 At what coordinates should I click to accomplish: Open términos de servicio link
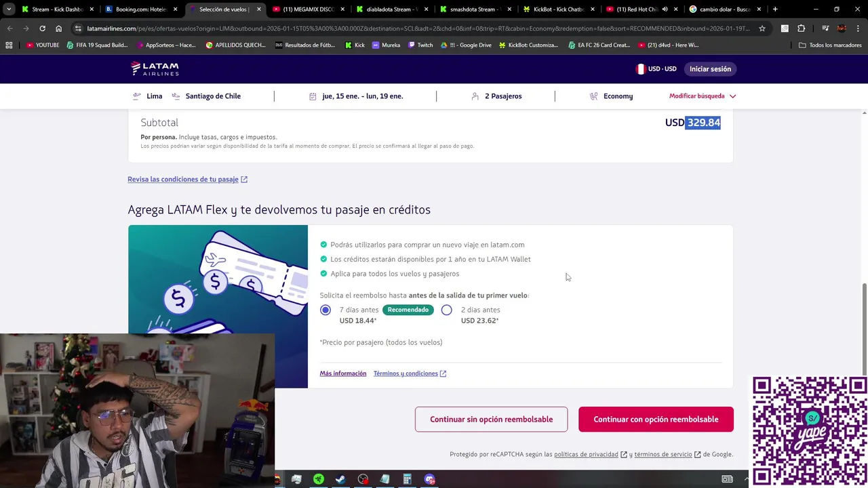point(663,454)
